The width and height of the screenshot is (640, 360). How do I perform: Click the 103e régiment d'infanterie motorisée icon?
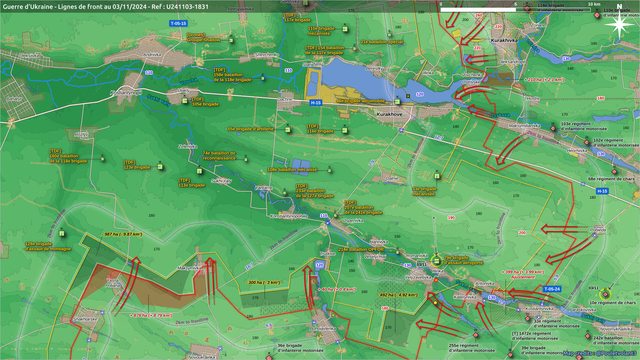pos(553,129)
